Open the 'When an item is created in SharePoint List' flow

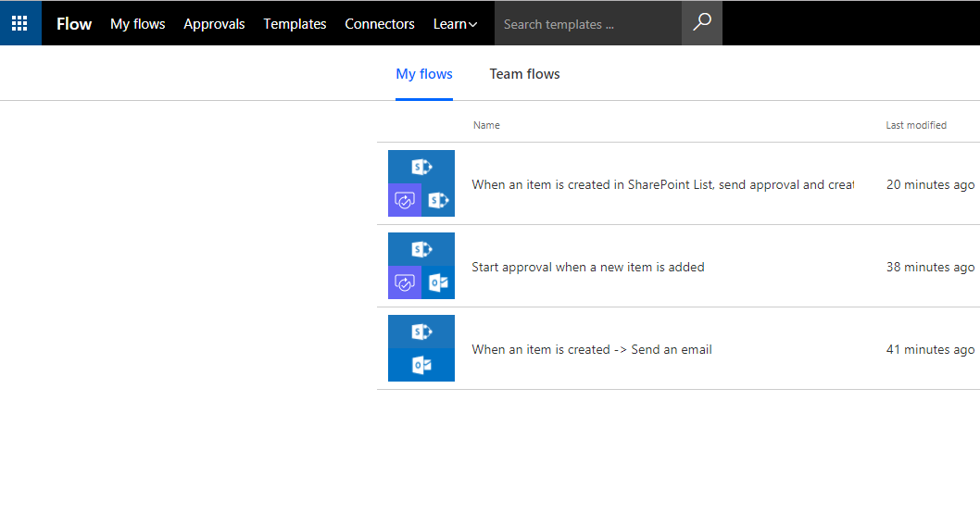662,184
